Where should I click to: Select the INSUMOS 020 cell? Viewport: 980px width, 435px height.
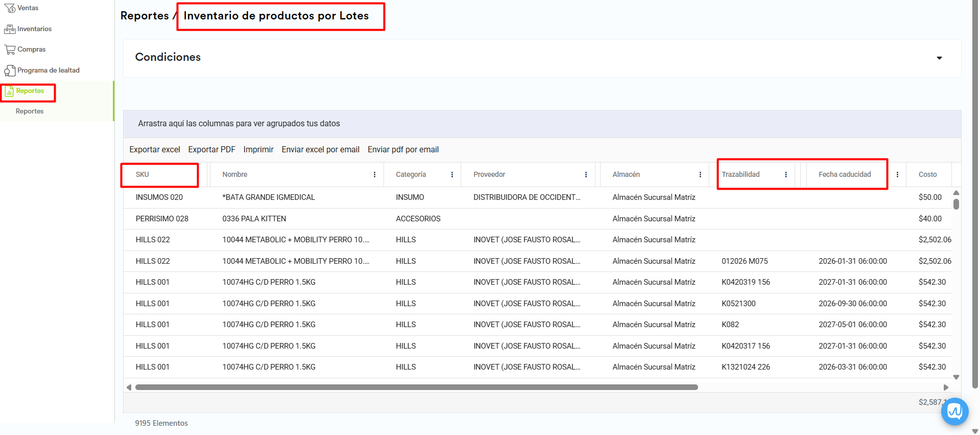tap(159, 197)
